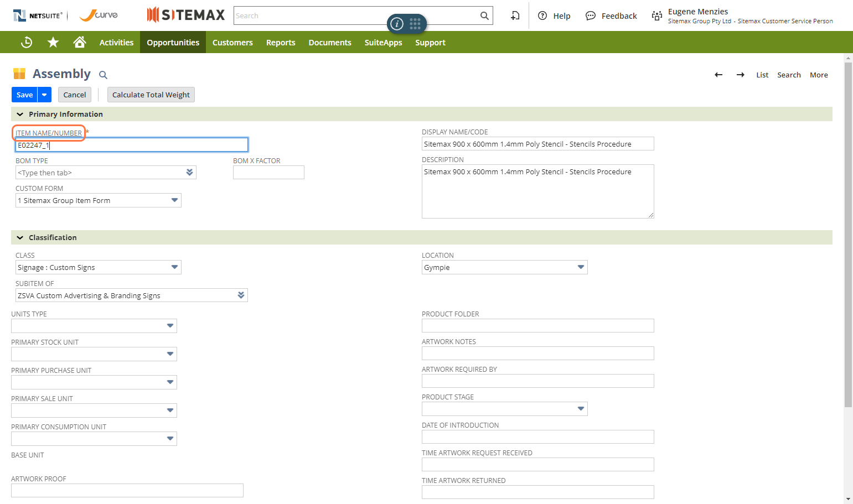The image size is (853, 504).
Task: Open the Customers menu
Action: click(x=232, y=42)
